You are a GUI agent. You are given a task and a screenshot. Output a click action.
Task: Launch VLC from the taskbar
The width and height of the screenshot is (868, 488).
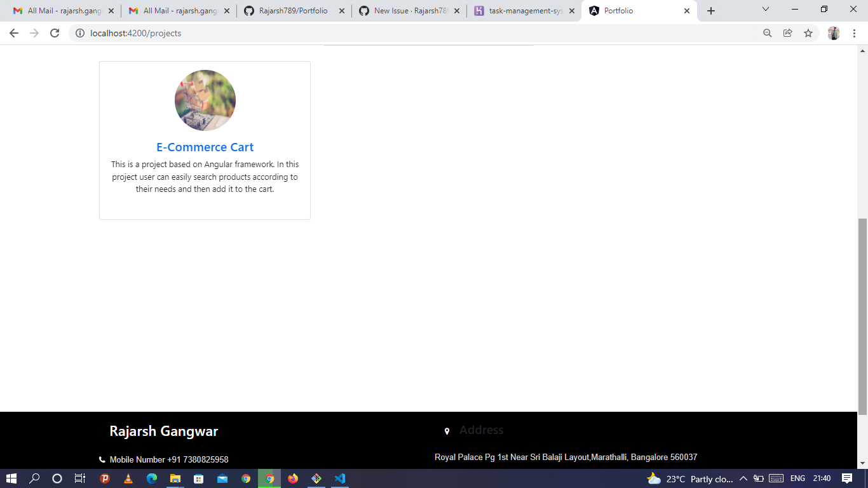pos(128,478)
